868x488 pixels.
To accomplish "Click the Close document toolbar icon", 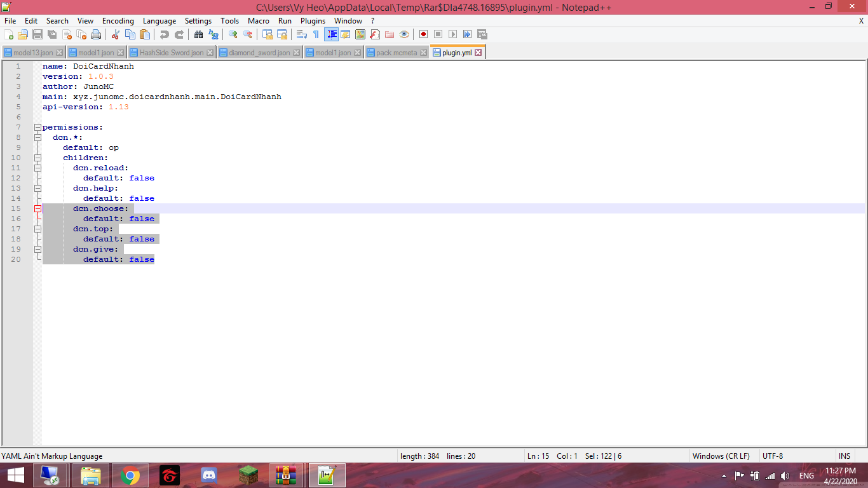I will [x=67, y=34].
